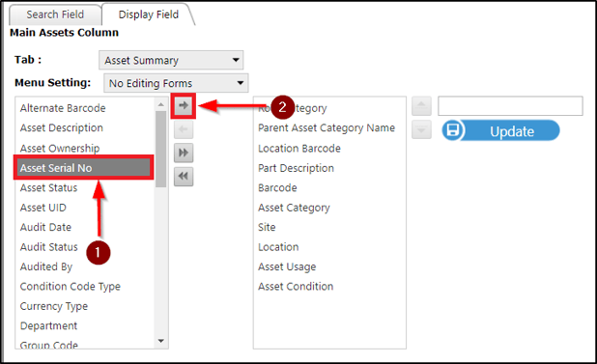Move all fields left with double arrow

coord(184,177)
